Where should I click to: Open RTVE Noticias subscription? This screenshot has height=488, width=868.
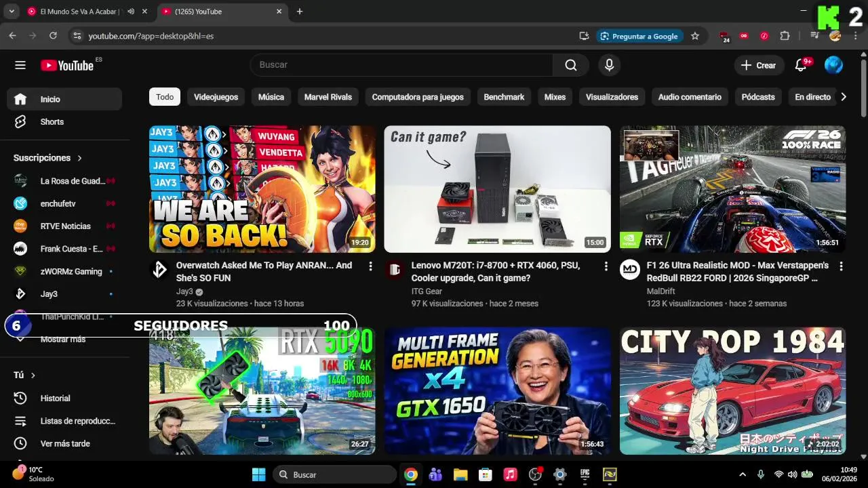(x=64, y=226)
